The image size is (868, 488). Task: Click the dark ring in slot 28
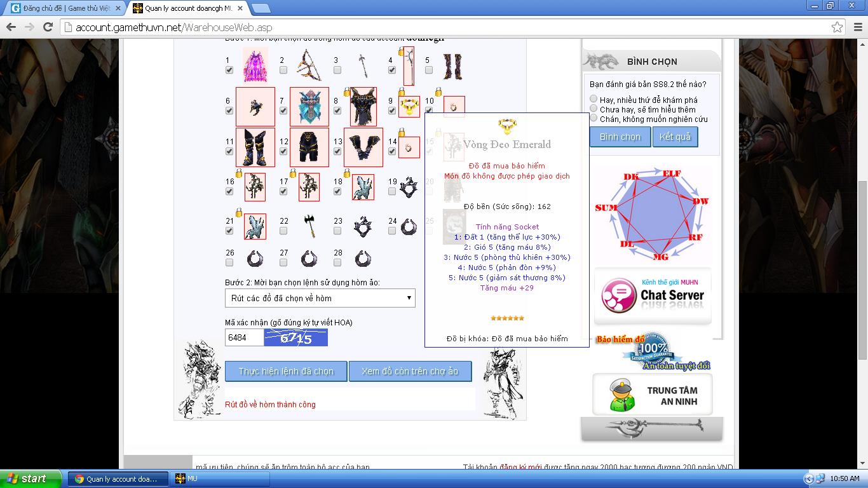coord(363,258)
